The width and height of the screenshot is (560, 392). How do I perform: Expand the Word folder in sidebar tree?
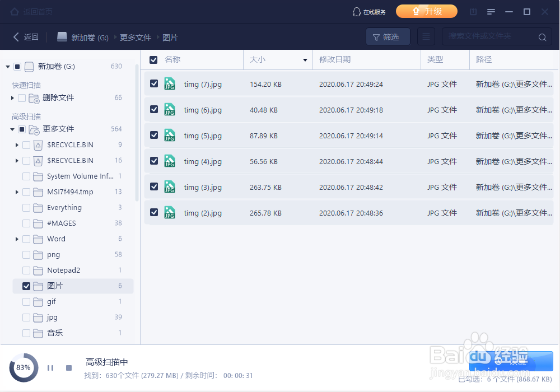click(x=17, y=239)
